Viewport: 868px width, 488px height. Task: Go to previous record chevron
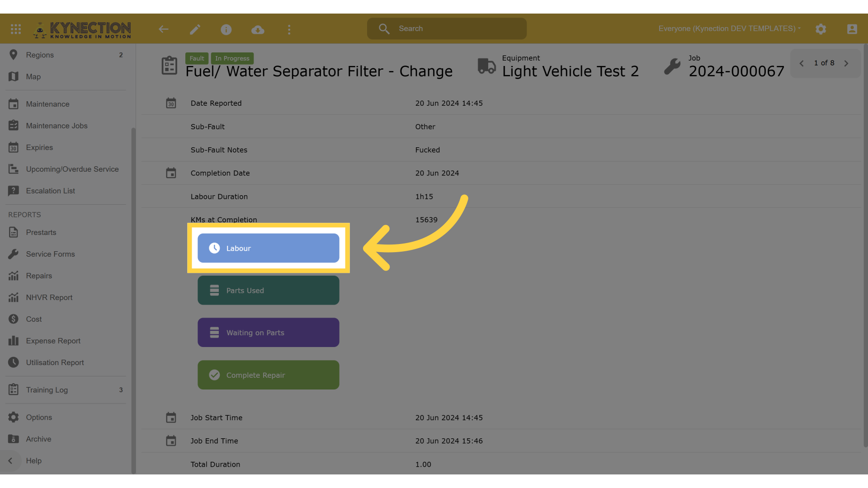pyautogui.click(x=802, y=63)
